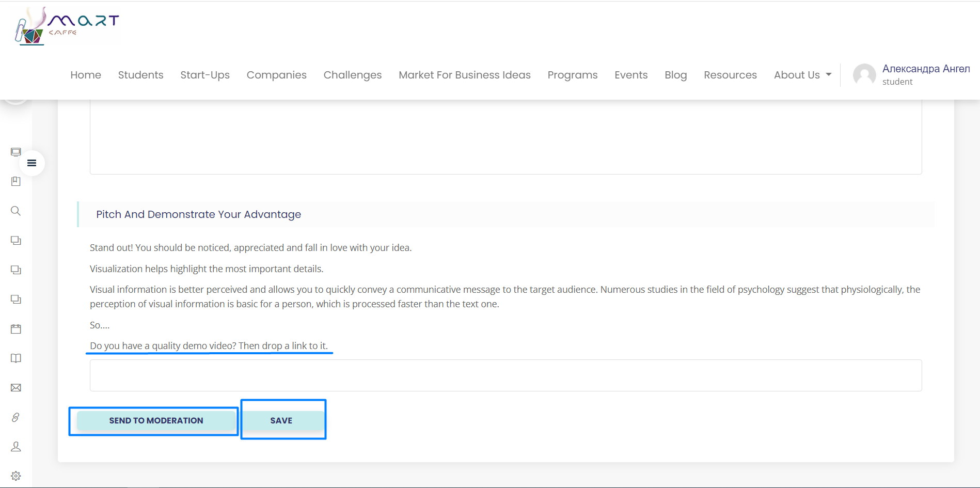Click the middle of three layered-windows icons

tap(16, 270)
